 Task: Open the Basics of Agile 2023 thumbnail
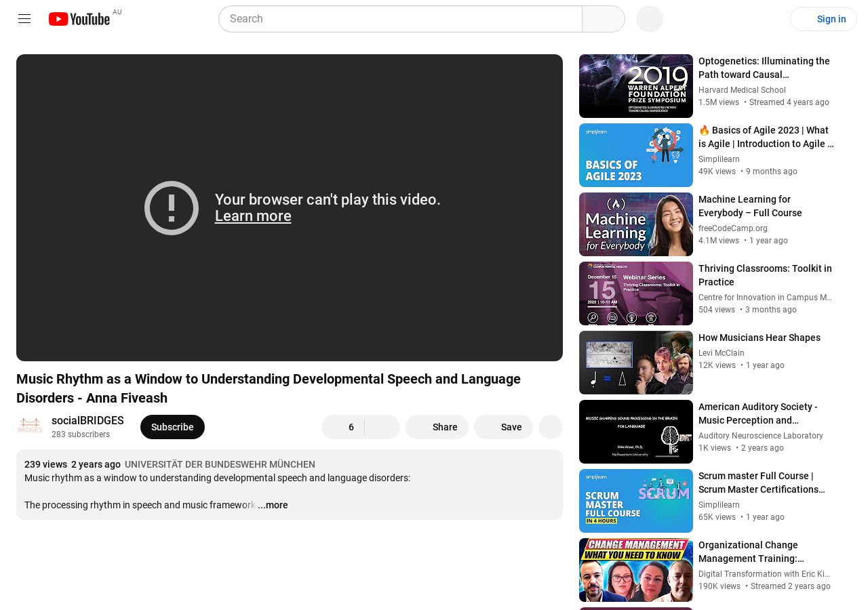click(x=635, y=155)
